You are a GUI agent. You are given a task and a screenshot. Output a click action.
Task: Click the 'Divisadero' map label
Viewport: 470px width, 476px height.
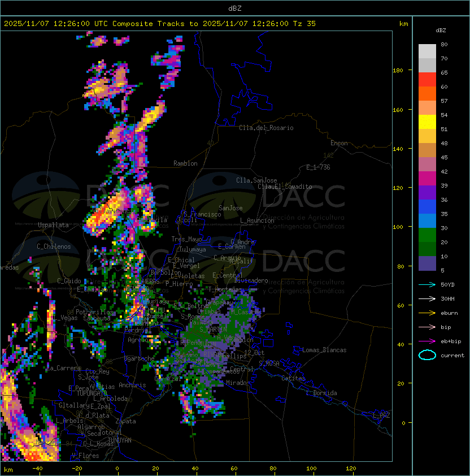coord(251,280)
